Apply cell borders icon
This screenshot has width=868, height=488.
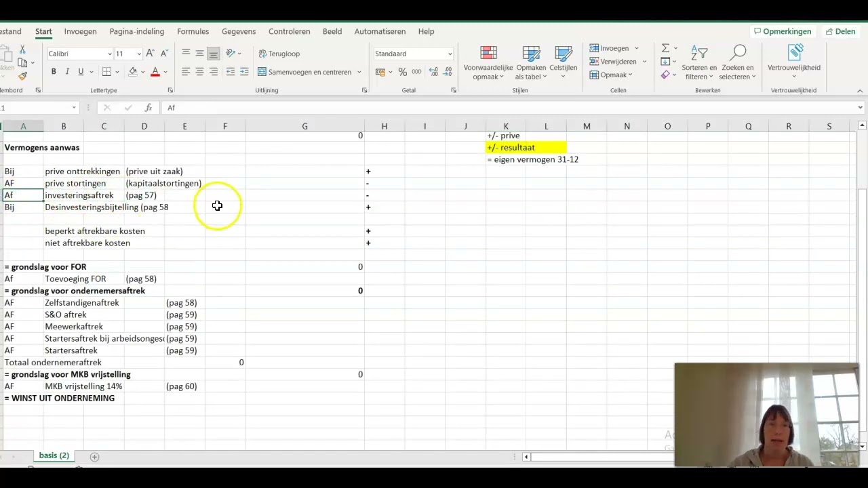[x=106, y=72]
